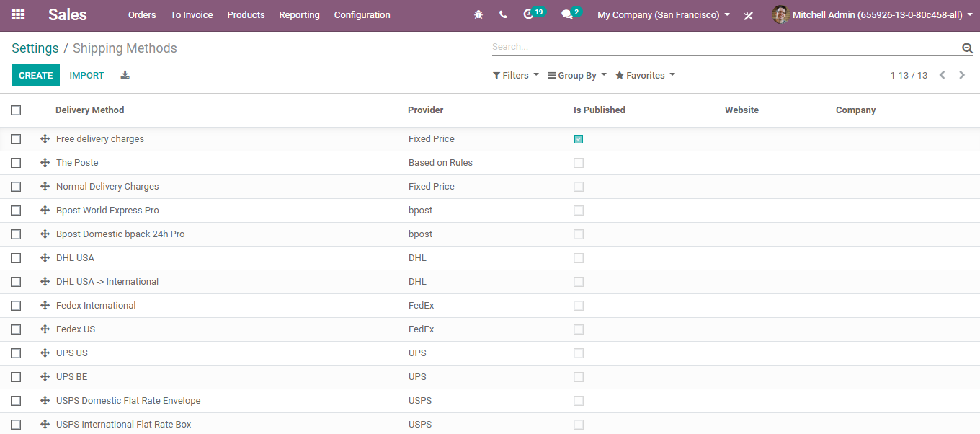980x434 pixels.
Task: Tick the select-all header checkbox
Action: [x=16, y=110]
